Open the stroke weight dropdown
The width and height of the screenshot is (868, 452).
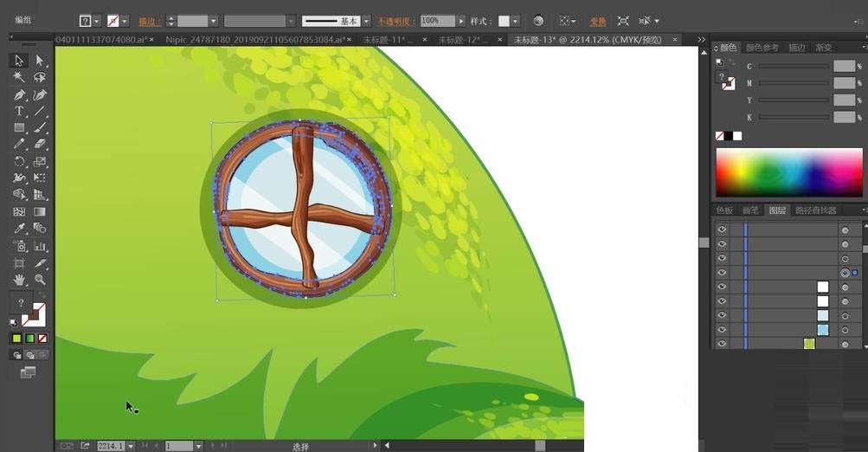pos(213,21)
